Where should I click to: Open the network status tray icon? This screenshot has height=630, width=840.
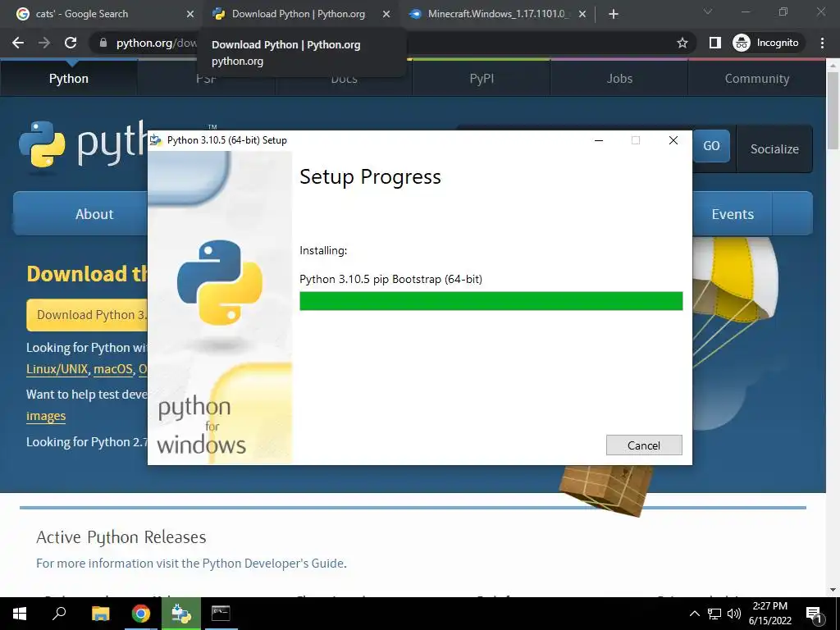tap(714, 614)
